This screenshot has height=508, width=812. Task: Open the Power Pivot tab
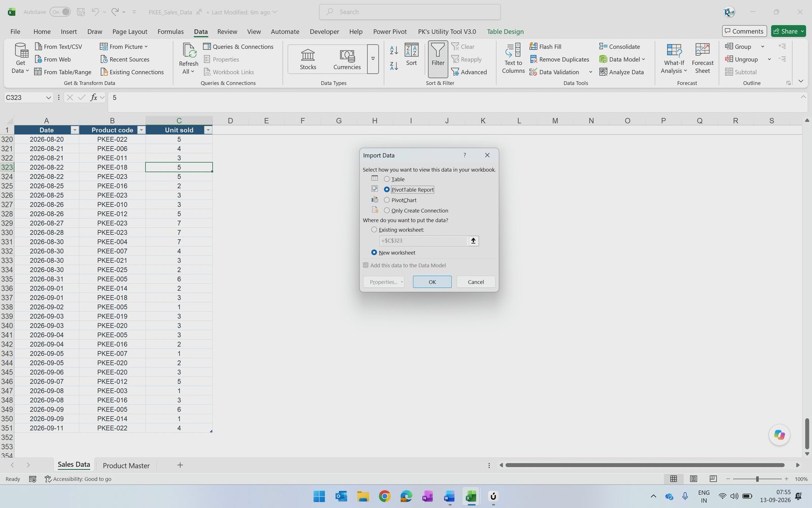coord(390,31)
